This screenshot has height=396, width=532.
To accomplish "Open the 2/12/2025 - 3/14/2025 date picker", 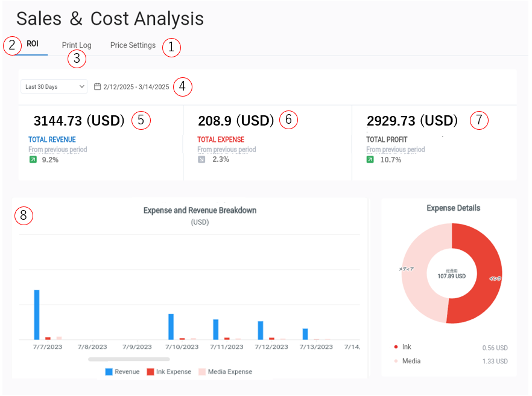I will coord(136,87).
